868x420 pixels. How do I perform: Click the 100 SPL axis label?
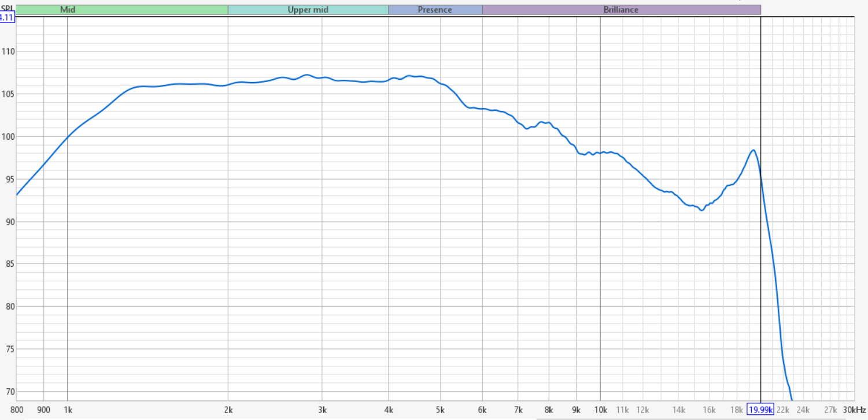click(x=8, y=137)
